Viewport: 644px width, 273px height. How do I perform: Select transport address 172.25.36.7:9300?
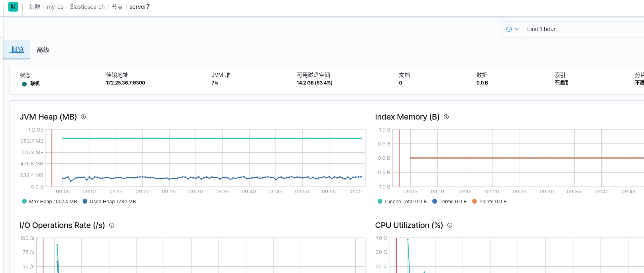tap(126, 83)
